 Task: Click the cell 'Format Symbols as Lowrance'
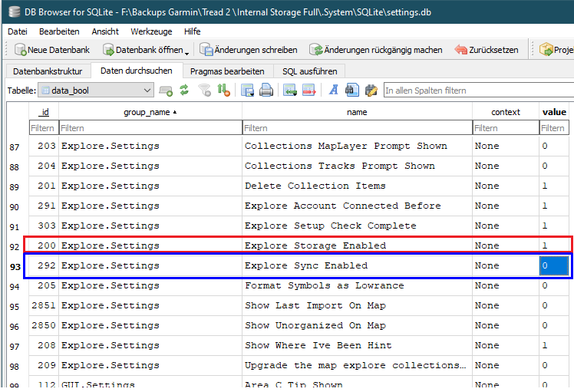click(357, 285)
